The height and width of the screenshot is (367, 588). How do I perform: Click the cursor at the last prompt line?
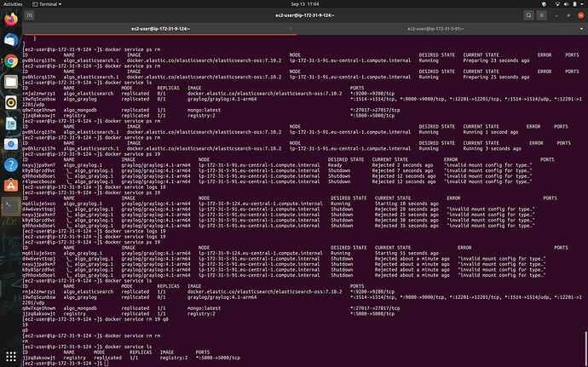(107, 364)
